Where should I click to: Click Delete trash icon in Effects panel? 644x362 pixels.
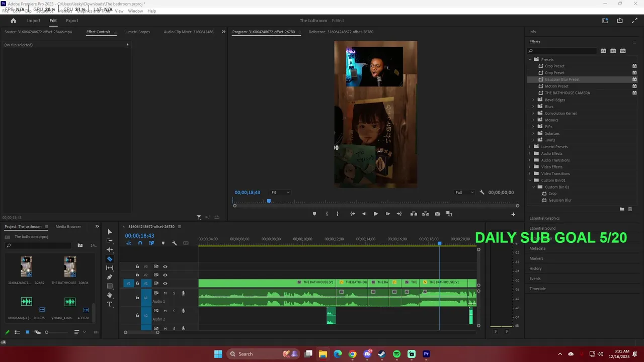point(630,209)
